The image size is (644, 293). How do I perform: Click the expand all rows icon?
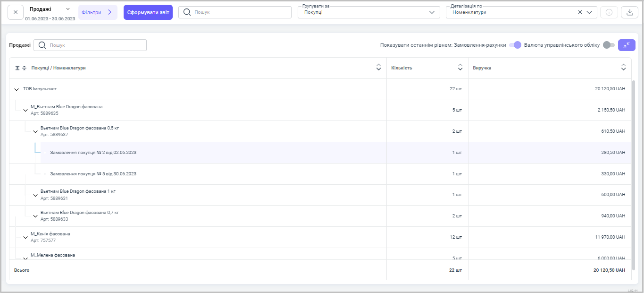pyautogui.click(x=17, y=68)
